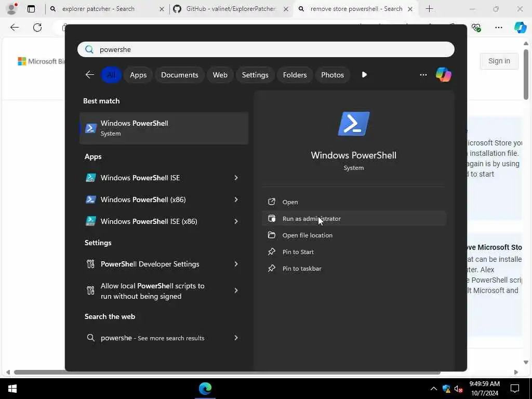Select the Apps filter tab
The image size is (532, 399).
[x=138, y=75]
